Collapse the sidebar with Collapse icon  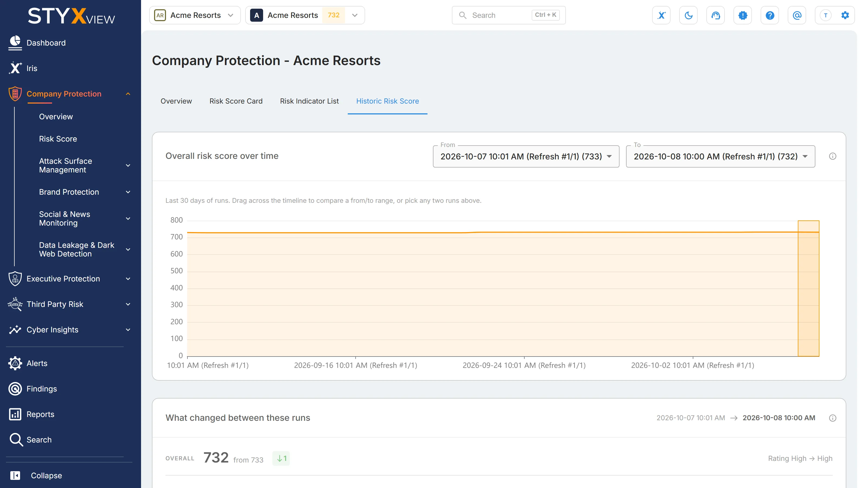(x=15, y=475)
